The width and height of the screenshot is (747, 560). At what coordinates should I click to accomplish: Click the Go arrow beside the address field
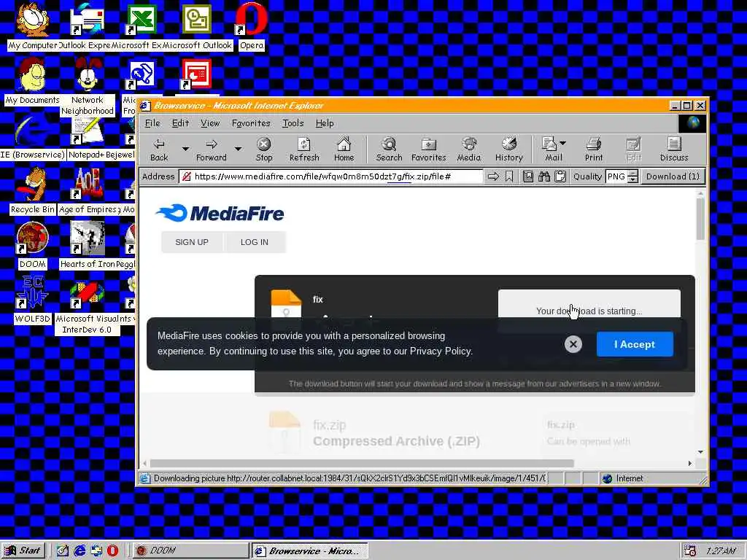(x=493, y=176)
